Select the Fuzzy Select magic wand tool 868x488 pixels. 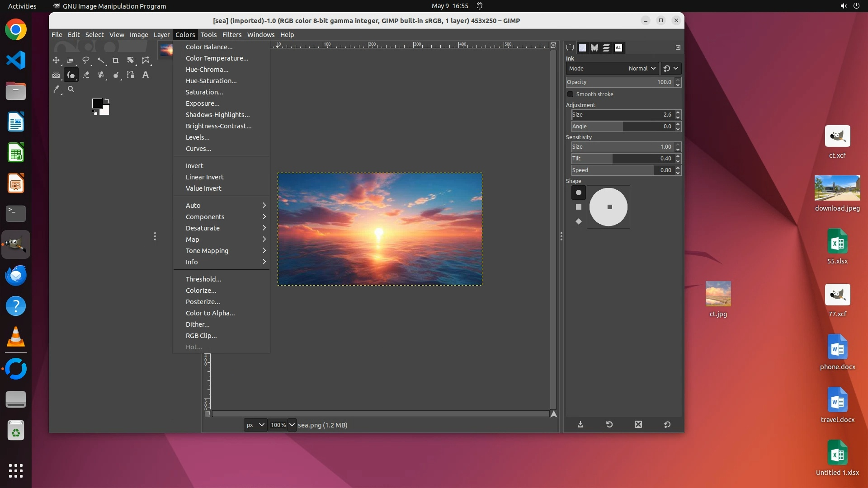101,60
